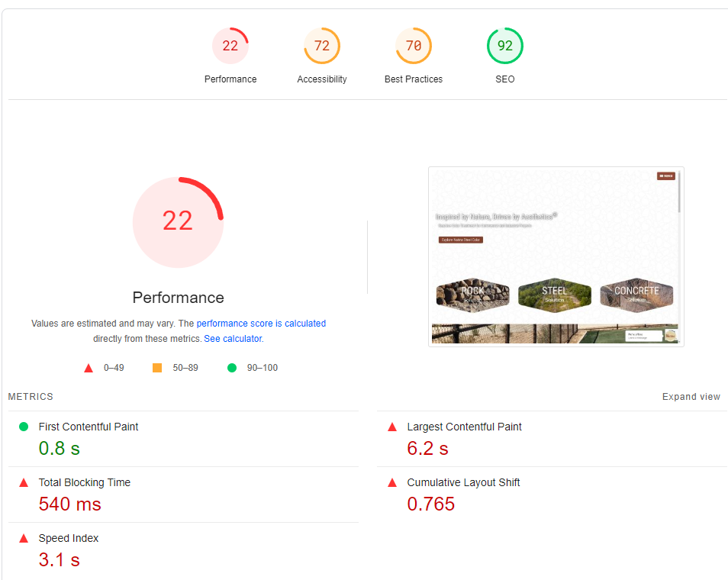Open the 'See calculator' link

click(x=233, y=339)
